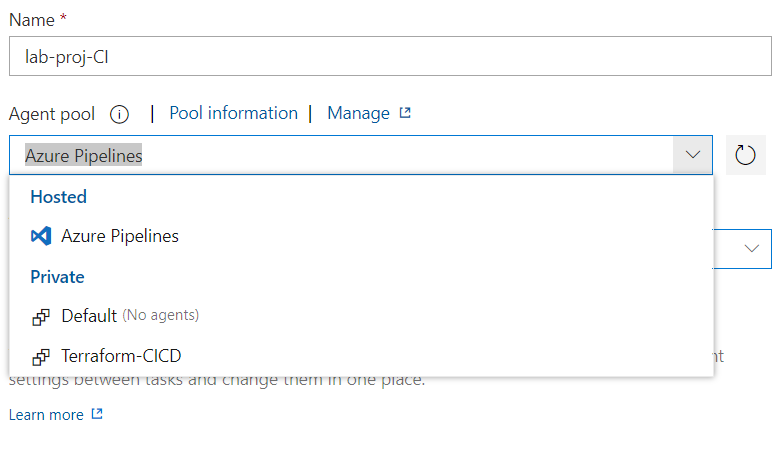This screenshot has height=453, width=782.
Task: Click the Hosted group heading
Action: (x=58, y=197)
